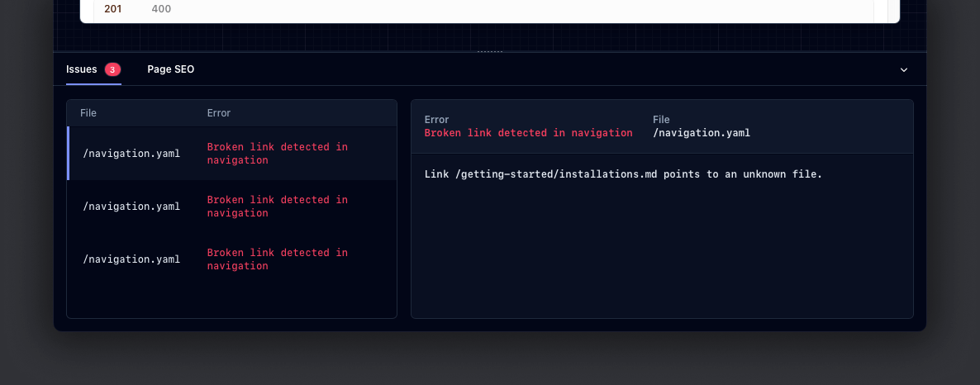The image size is (980, 385).
Task: Click /navigation.yaml path in the detail panel
Action: click(x=701, y=133)
